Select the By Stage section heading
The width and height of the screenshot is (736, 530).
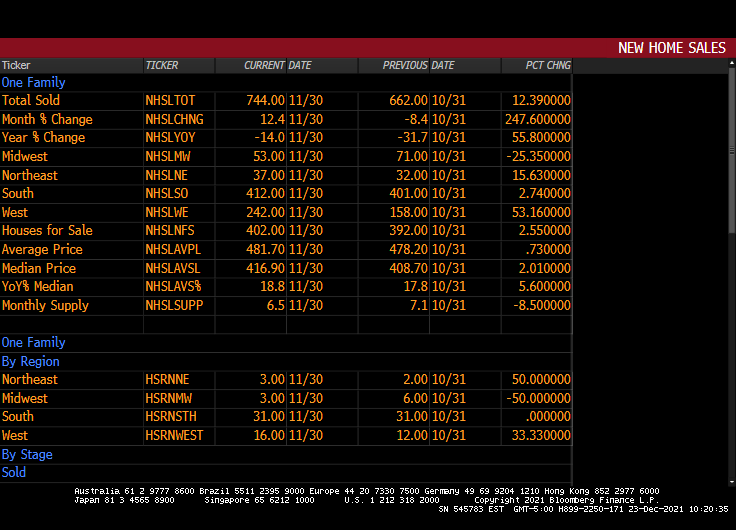coord(27,455)
